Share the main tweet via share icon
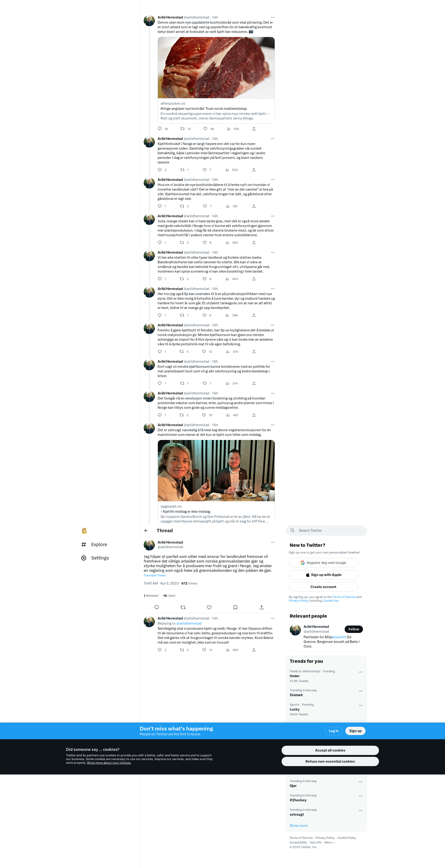 262,607
